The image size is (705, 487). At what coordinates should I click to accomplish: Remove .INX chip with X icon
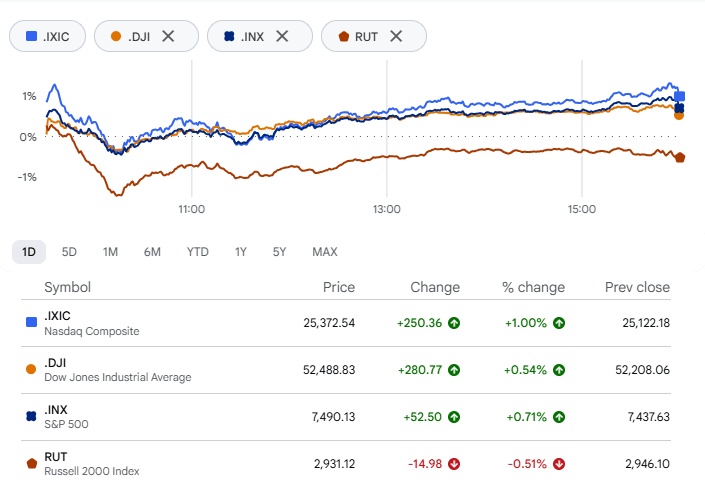click(x=282, y=36)
